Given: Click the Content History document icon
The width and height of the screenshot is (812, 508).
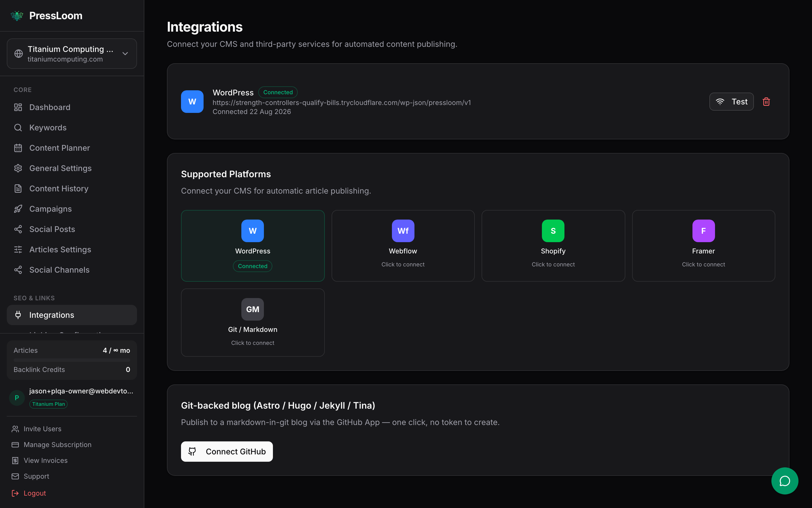Looking at the screenshot, I should tap(18, 189).
